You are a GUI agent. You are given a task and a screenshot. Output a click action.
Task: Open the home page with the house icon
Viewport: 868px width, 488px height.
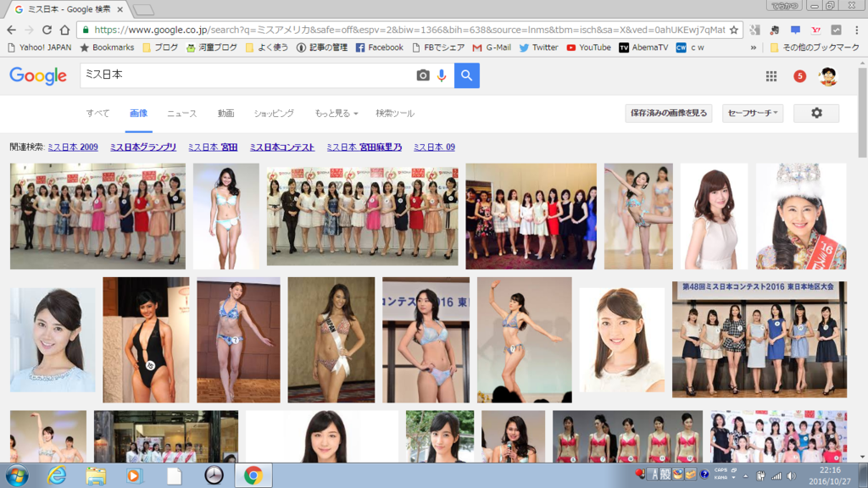pos(64,30)
